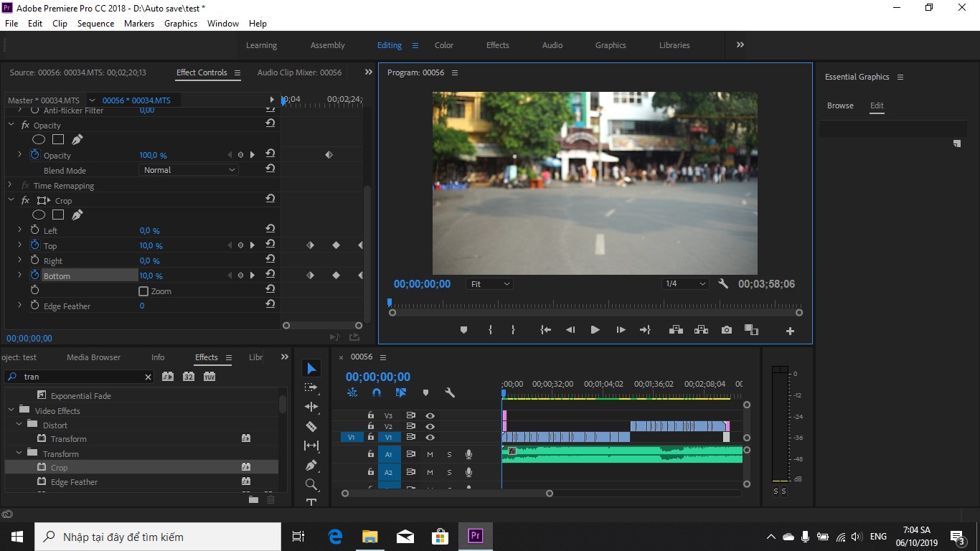Open Microsoft Edge from the taskbar
Viewport: 980px width, 551px height.
click(335, 537)
